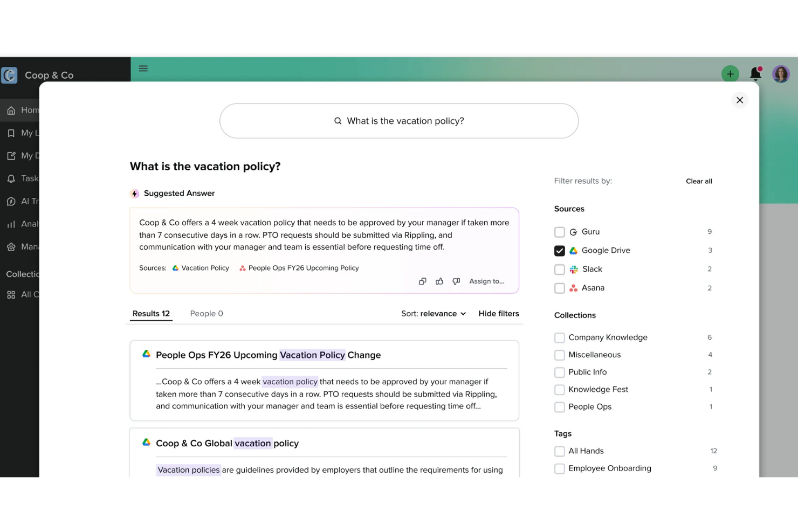Open the Assign to... menu
The width and height of the screenshot is (798, 532).
click(487, 281)
